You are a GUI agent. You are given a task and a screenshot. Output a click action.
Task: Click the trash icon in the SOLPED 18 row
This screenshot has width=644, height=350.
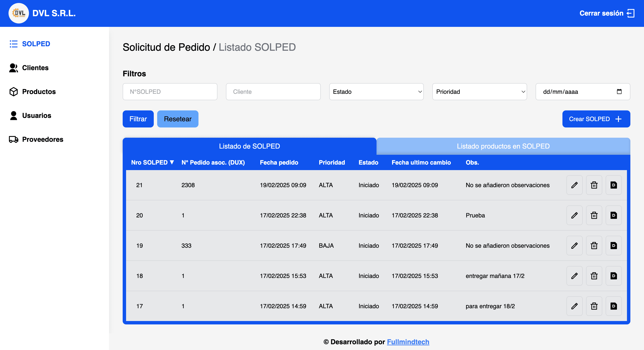(x=594, y=276)
